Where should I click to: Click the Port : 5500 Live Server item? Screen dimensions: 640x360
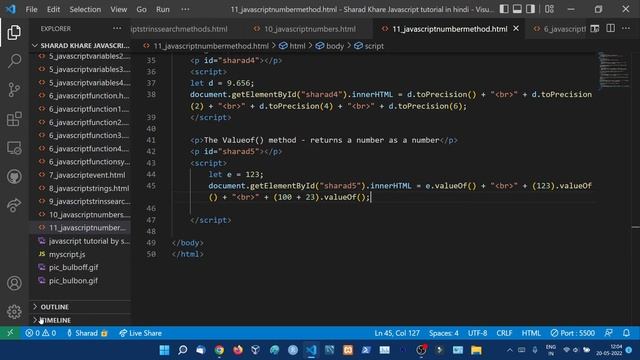pyautogui.click(x=572, y=333)
